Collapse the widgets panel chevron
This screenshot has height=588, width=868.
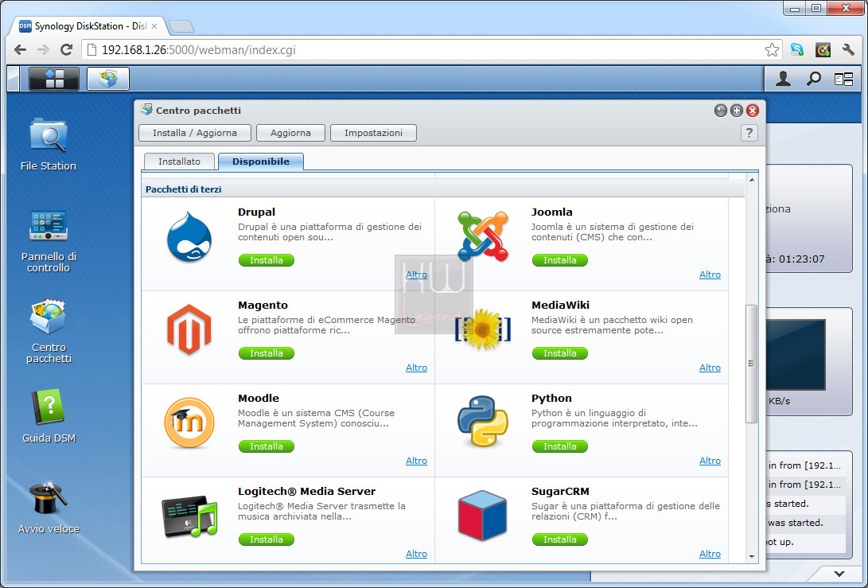tap(839, 574)
